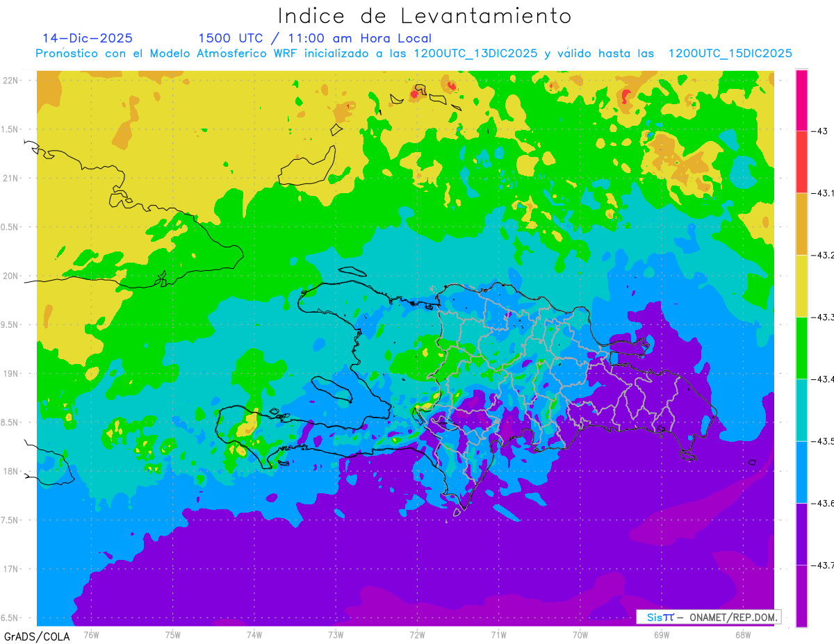The image size is (834, 644).
Task: Click the '68W' longitude label
Action: [743, 634]
